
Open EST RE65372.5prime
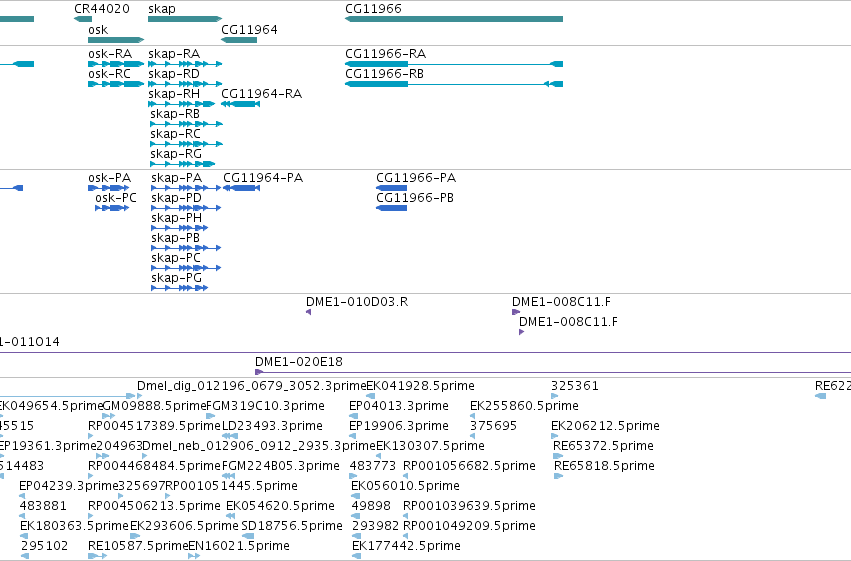point(558,456)
